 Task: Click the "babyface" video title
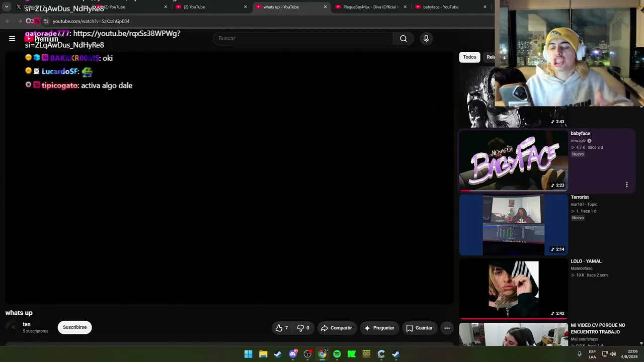point(580,134)
